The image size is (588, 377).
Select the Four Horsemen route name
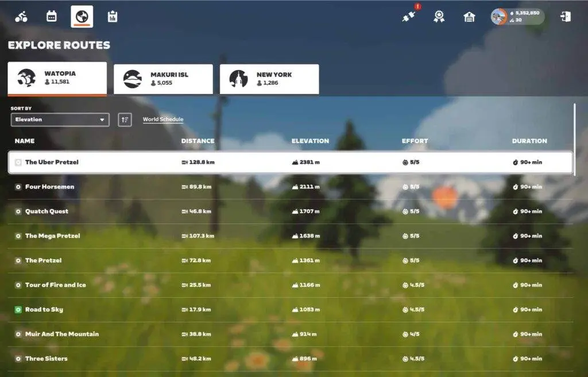pos(49,187)
